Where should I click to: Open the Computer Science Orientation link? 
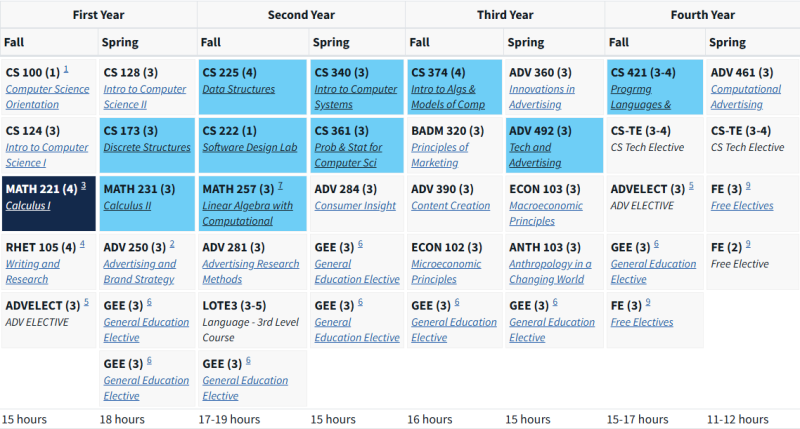pos(47,96)
